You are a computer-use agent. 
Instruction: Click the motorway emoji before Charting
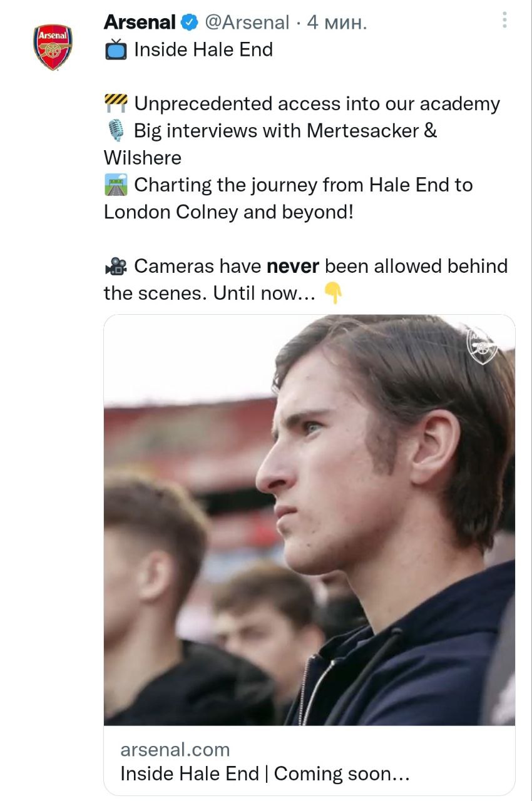click(x=116, y=185)
